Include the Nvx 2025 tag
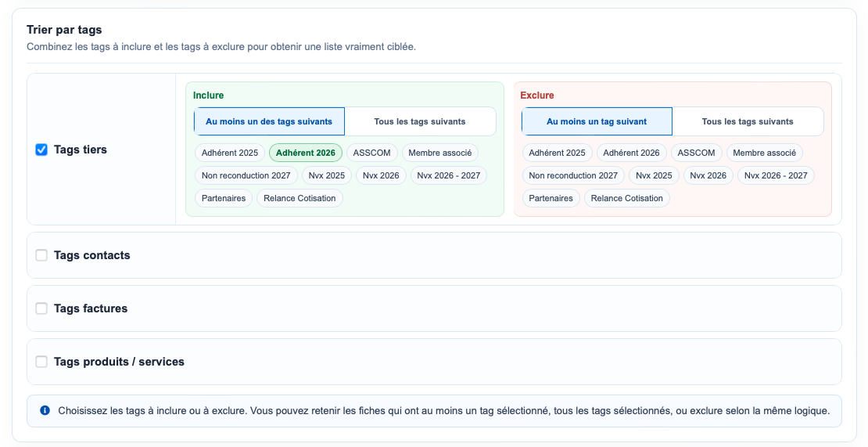 tap(327, 175)
